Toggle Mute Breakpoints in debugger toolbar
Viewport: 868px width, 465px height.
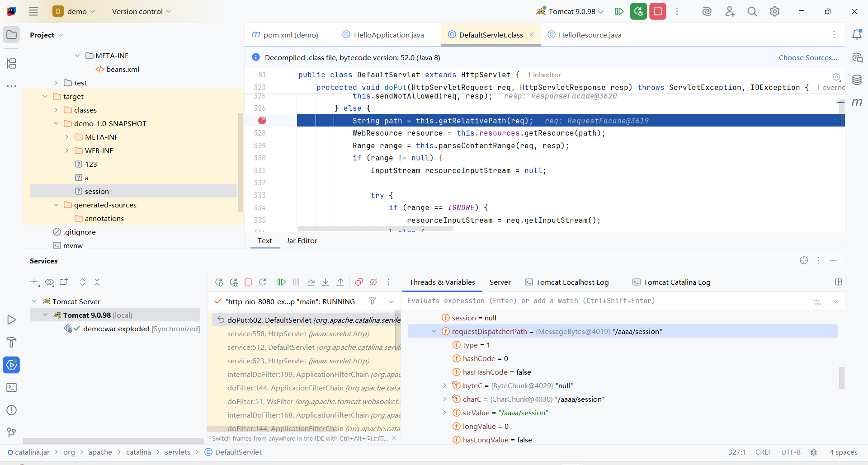pos(373,282)
